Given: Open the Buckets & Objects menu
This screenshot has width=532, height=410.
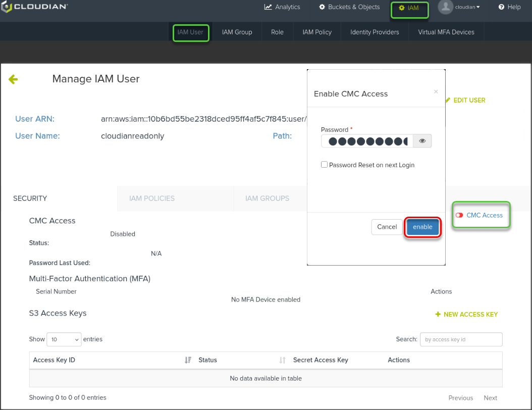Looking at the screenshot, I should tap(349, 7).
